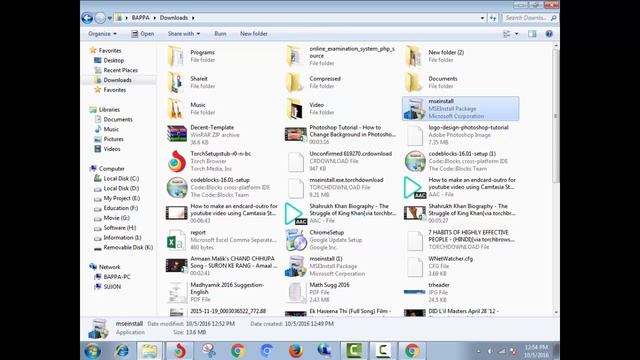The height and width of the screenshot is (360, 640).
Task: Click the refresh button beside address bar
Action: pyautogui.click(x=493, y=18)
